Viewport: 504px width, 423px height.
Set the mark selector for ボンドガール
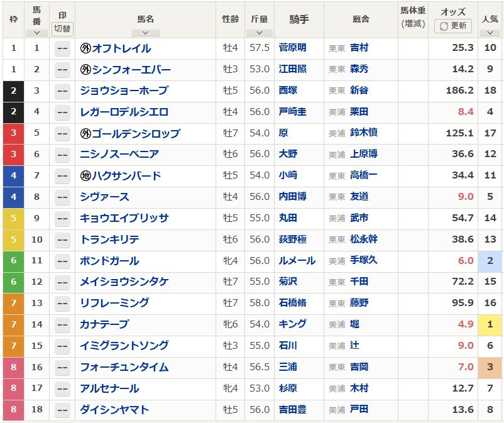62,261
